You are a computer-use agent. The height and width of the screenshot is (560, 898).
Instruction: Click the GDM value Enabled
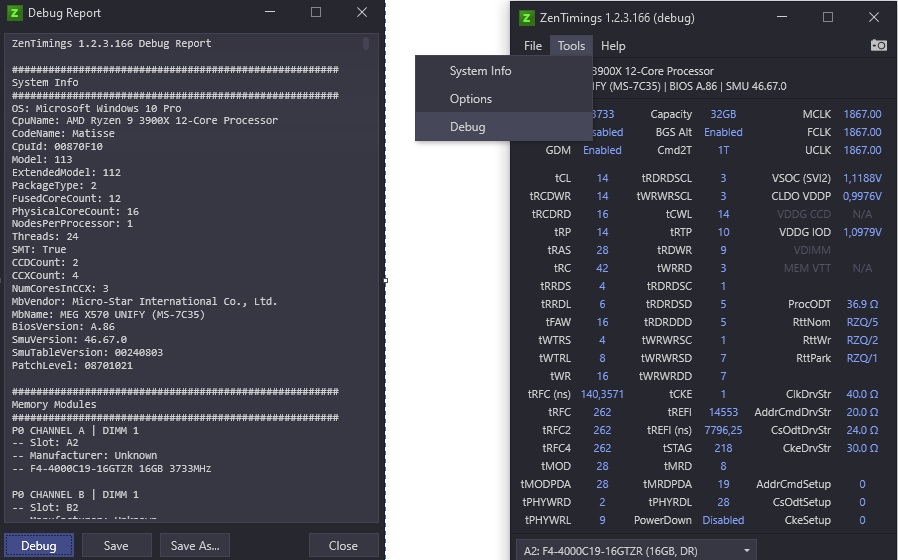(x=602, y=150)
